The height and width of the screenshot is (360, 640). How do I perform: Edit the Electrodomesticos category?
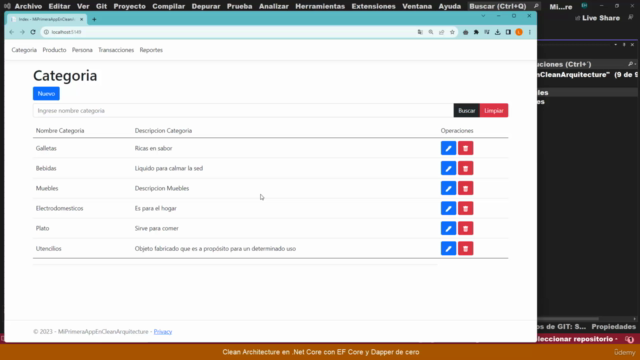click(448, 208)
